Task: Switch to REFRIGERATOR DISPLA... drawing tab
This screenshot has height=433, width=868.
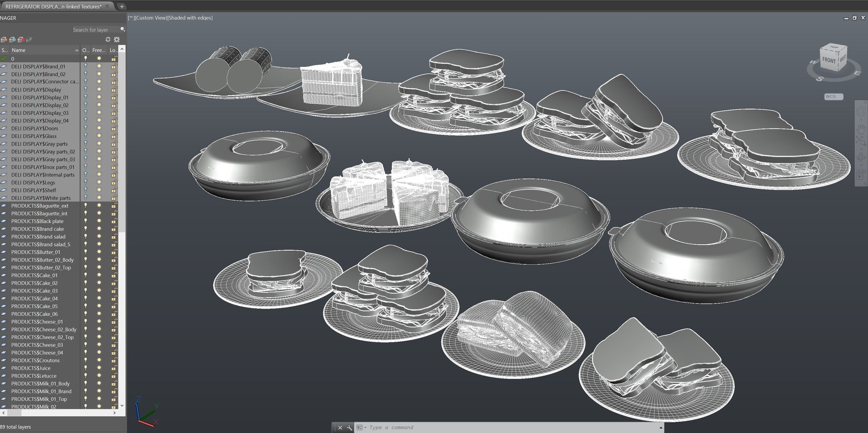Action: [x=53, y=6]
